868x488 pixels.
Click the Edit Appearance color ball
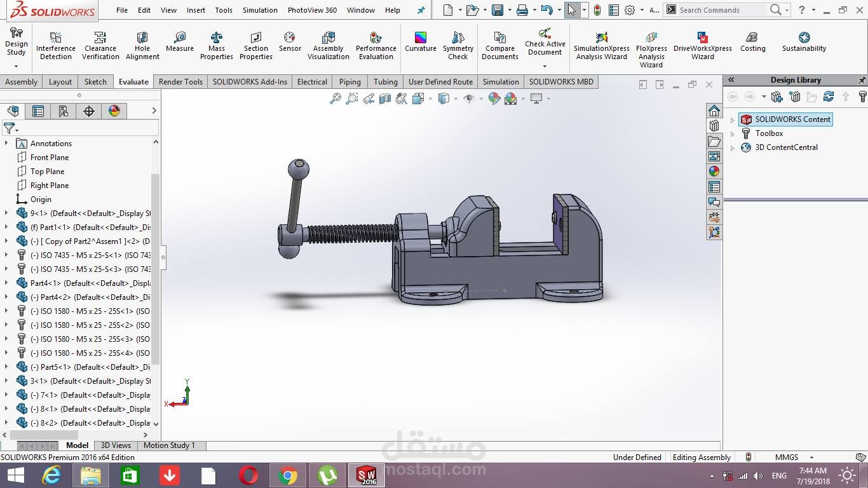[494, 98]
